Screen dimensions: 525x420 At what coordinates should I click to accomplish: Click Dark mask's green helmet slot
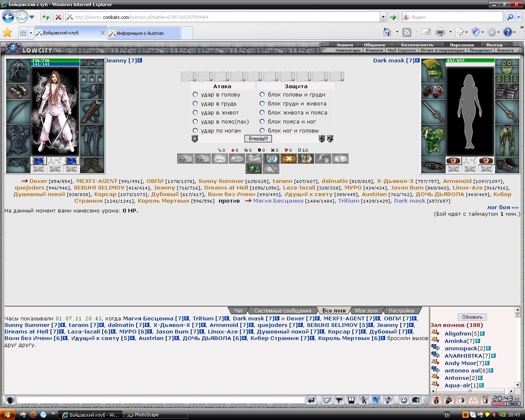[433, 71]
